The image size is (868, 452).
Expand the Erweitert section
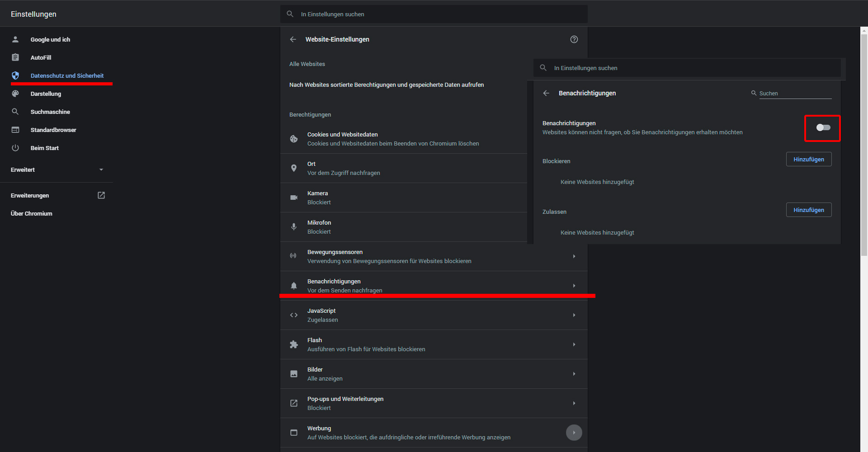[x=57, y=169]
